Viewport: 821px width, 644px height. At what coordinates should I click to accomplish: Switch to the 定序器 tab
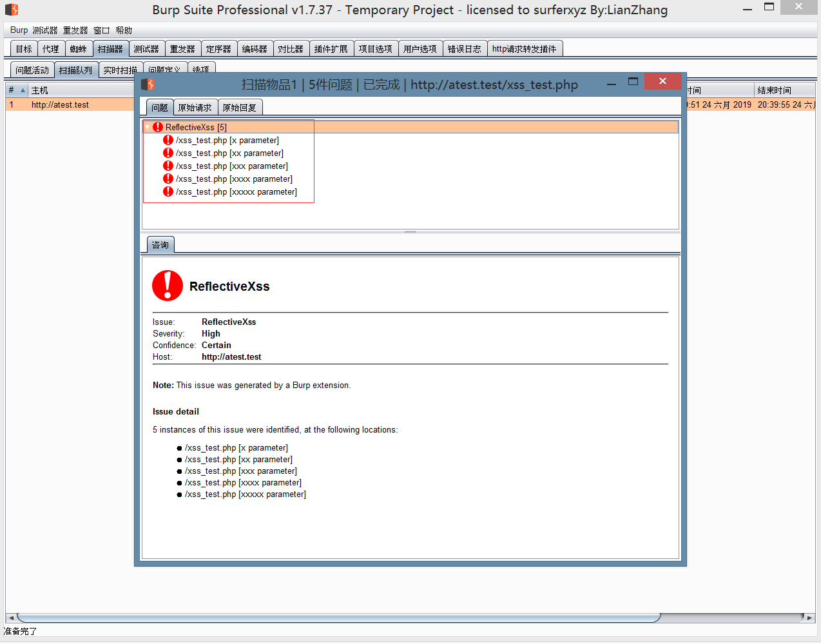(218, 49)
